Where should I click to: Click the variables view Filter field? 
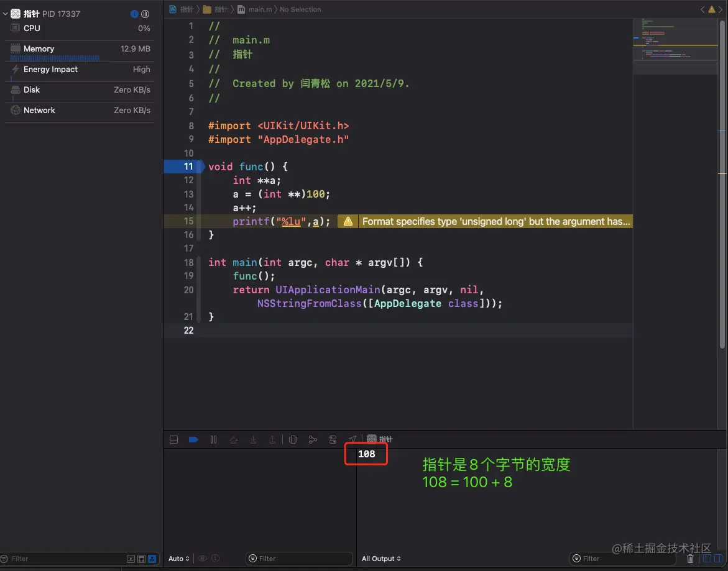tap(299, 559)
